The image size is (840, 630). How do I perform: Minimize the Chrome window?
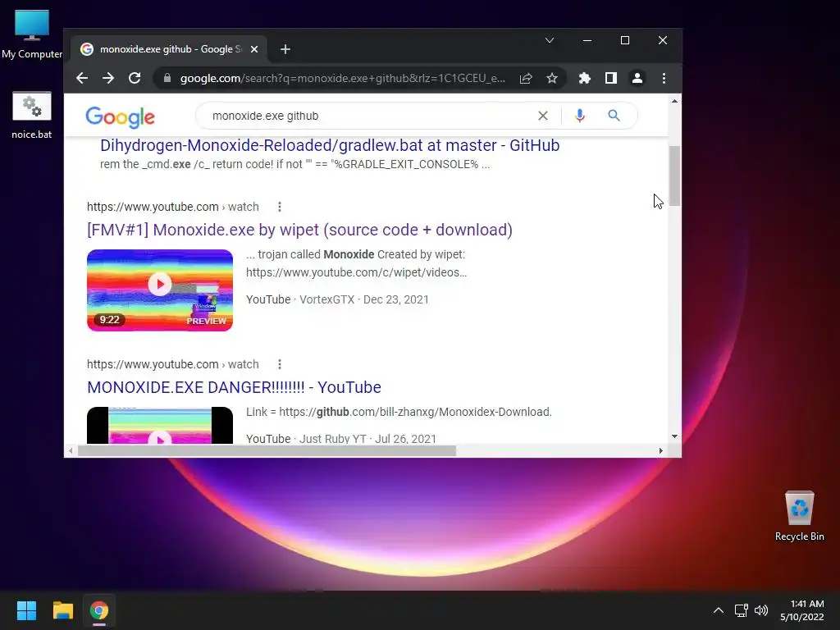pos(587,40)
